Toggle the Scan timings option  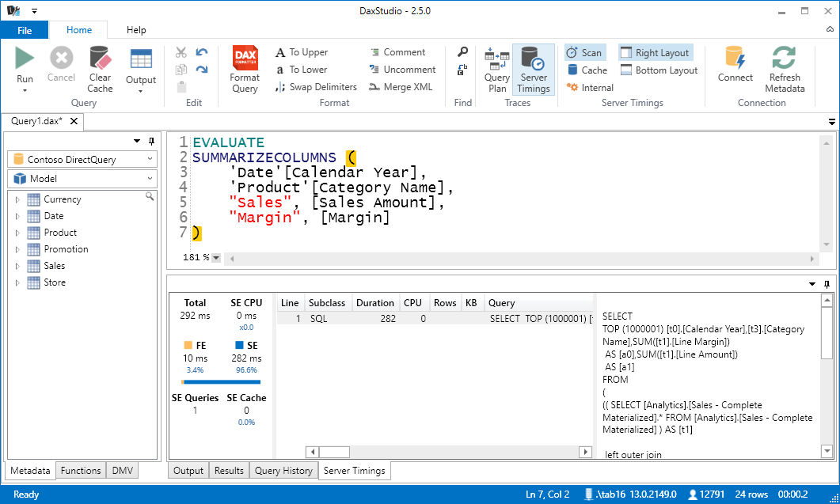point(585,52)
